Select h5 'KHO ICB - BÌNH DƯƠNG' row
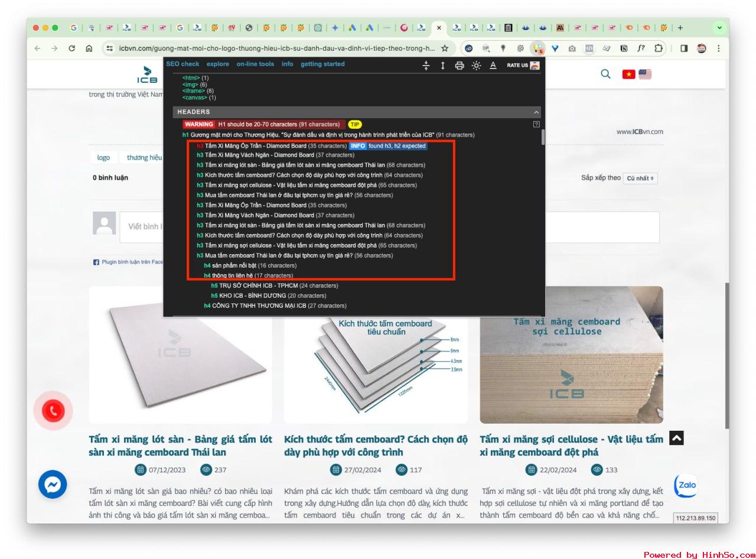This screenshot has width=756, height=559. (x=268, y=295)
